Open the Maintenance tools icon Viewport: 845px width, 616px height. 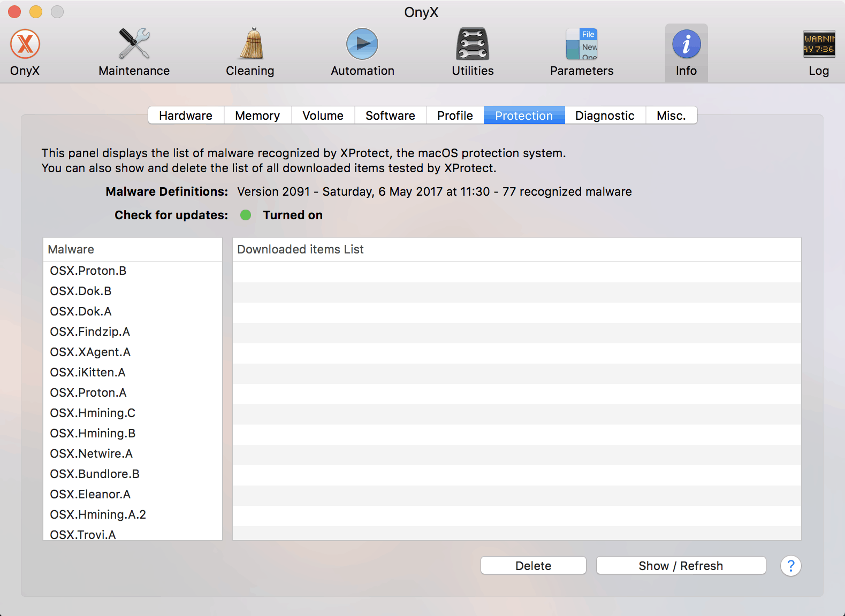(x=134, y=52)
